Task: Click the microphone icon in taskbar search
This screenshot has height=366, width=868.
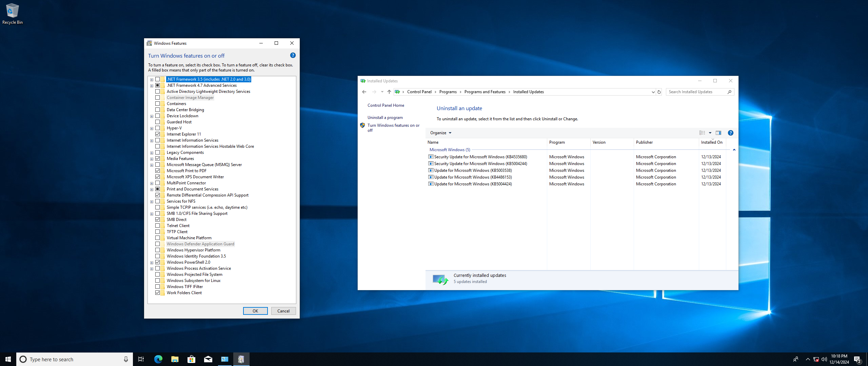Action: [x=126, y=359]
